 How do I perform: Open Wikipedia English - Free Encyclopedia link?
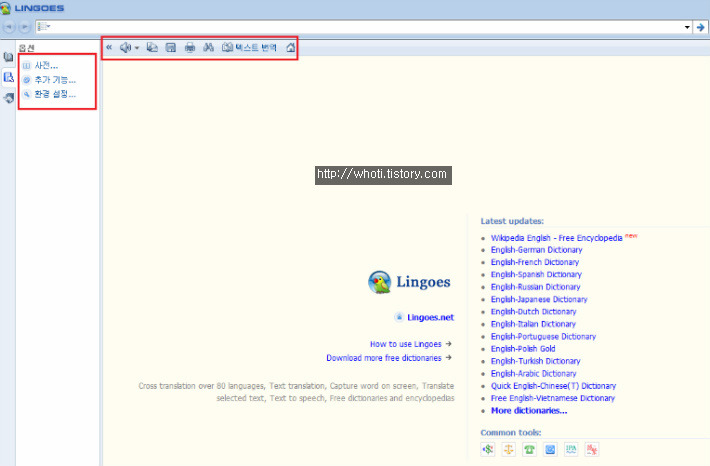coord(556,238)
